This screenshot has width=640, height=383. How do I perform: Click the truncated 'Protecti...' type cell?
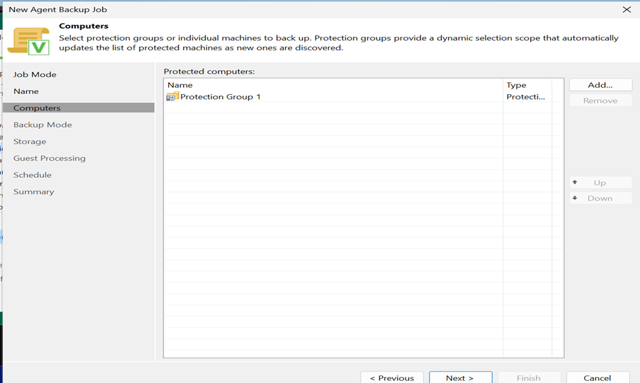[x=526, y=97]
